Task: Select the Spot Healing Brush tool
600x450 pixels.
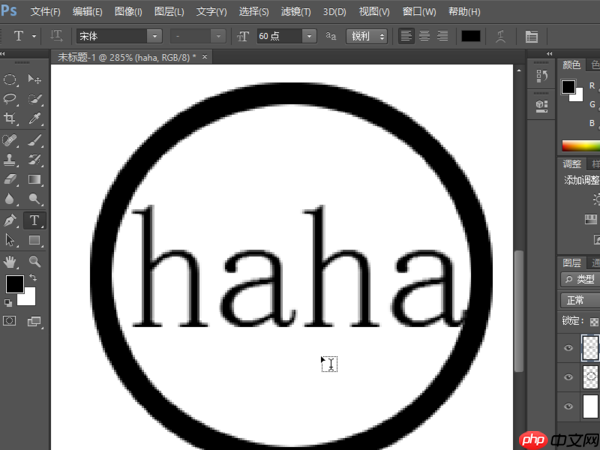Action: [x=10, y=140]
